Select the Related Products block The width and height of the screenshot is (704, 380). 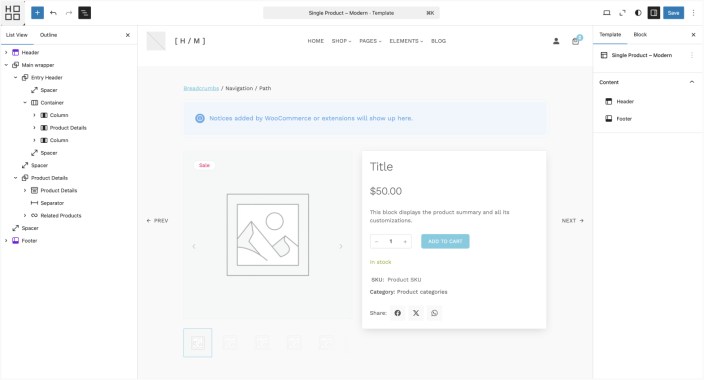point(61,216)
